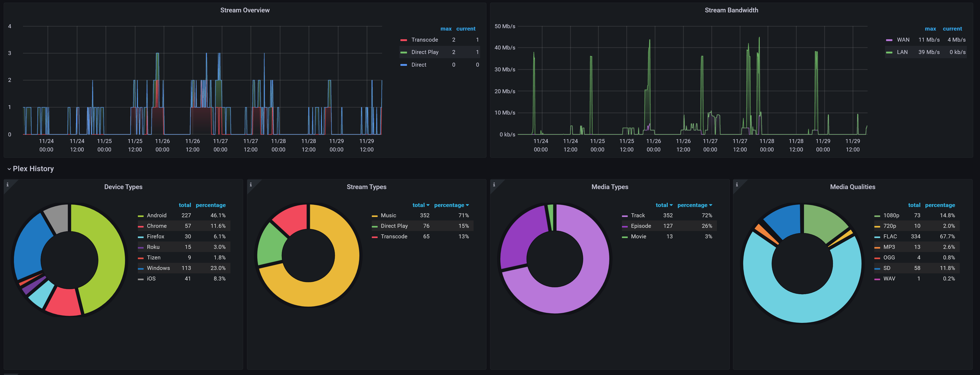Sort Device Types legend by percentage
The height and width of the screenshot is (375, 980).
coord(211,205)
